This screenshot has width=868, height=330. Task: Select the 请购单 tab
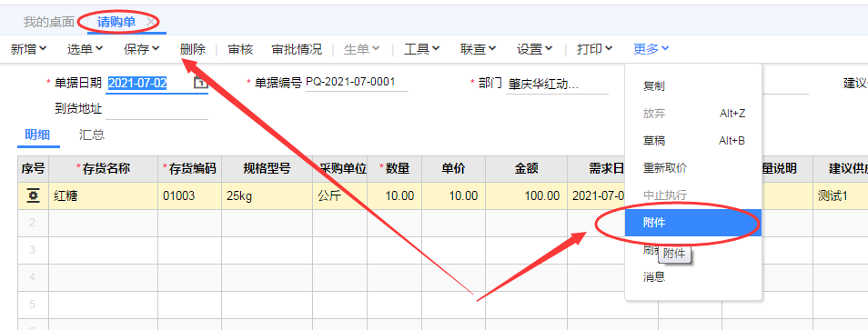coord(116,22)
